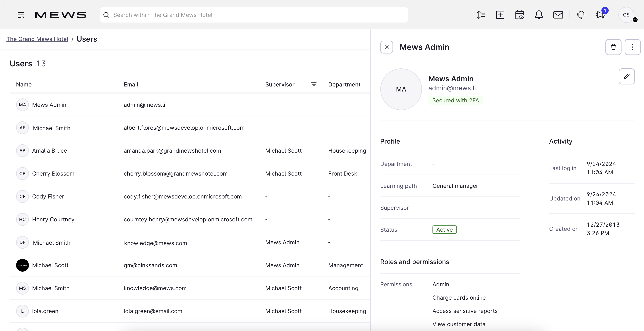Click email amanda.park@grandmewshotel.com
Screen dimensions: 644x331
(x=172, y=151)
